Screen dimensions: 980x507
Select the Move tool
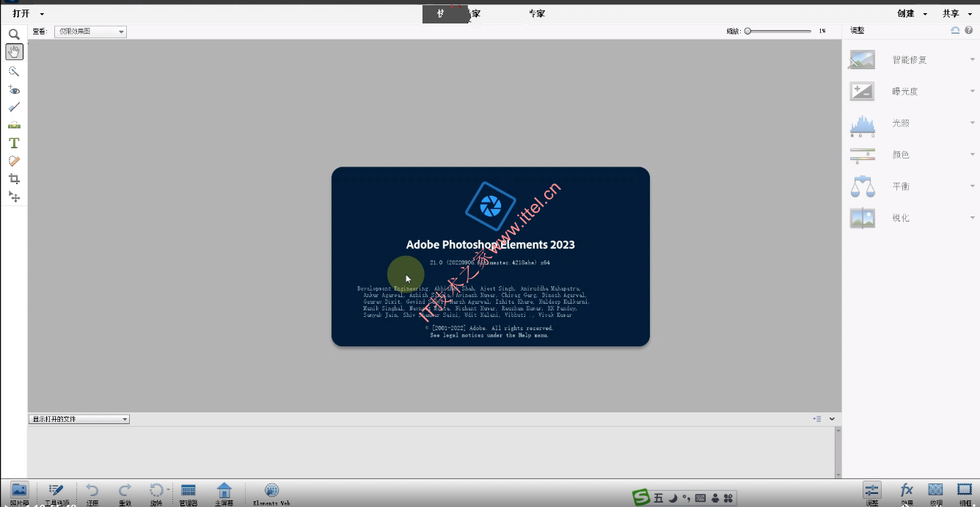pyautogui.click(x=14, y=197)
